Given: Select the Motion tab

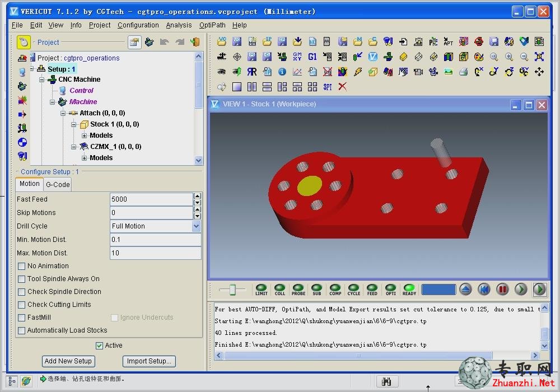Looking at the screenshot, I should (x=29, y=184).
